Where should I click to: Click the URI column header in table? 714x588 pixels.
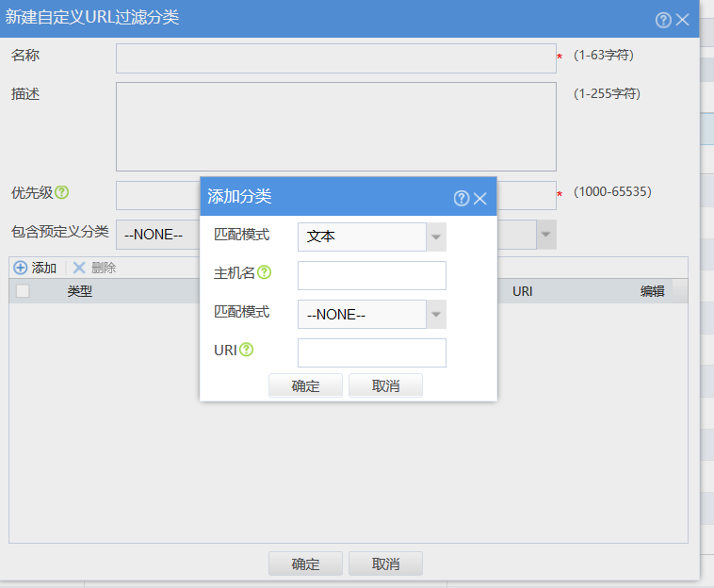coord(522,291)
